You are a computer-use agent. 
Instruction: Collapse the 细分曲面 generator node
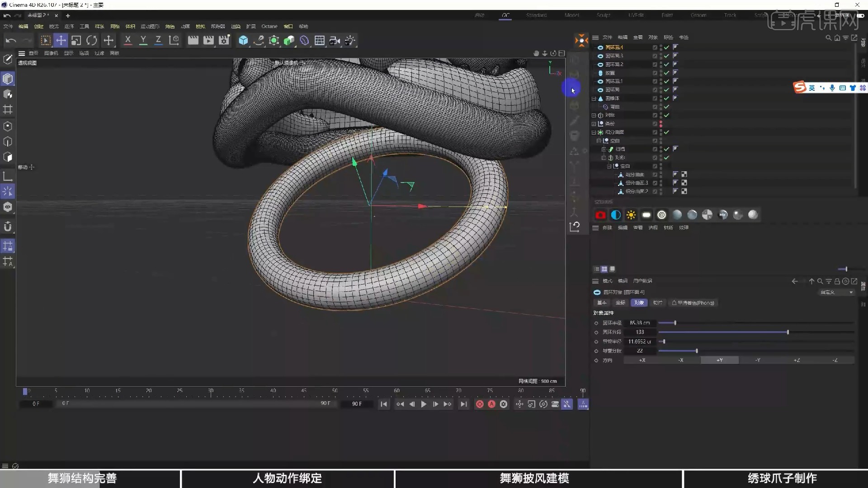tap(594, 132)
